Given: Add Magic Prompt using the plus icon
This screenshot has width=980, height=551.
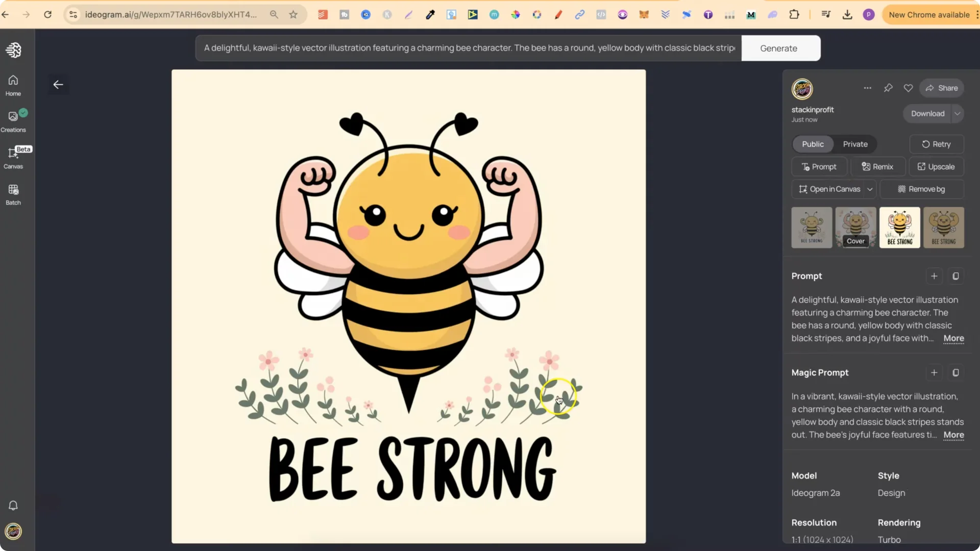Looking at the screenshot, I should point(934,372).
